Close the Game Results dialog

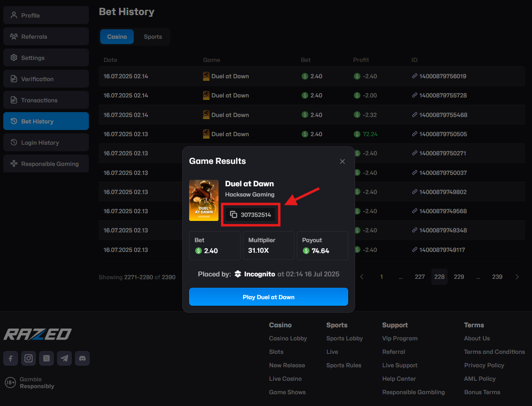click(x=342, y=161)
